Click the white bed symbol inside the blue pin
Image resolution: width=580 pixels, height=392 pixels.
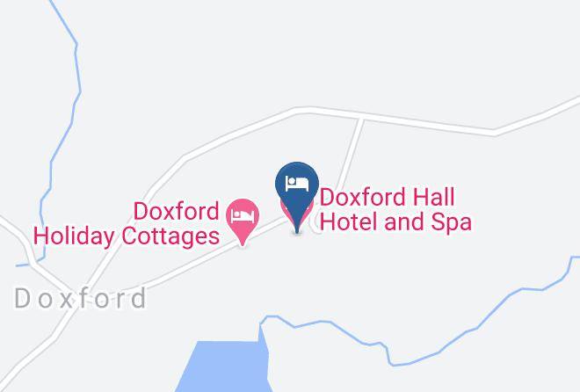[x=297, y=184]
